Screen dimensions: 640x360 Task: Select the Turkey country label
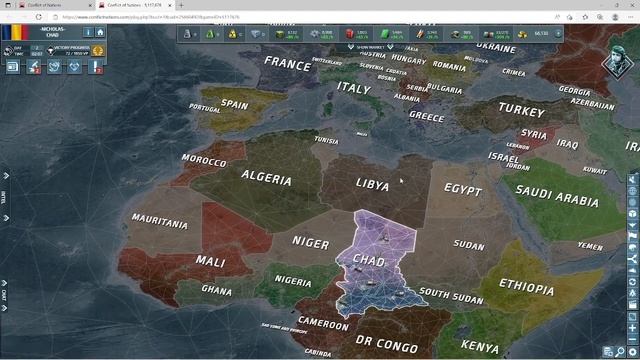pos(521,110)
